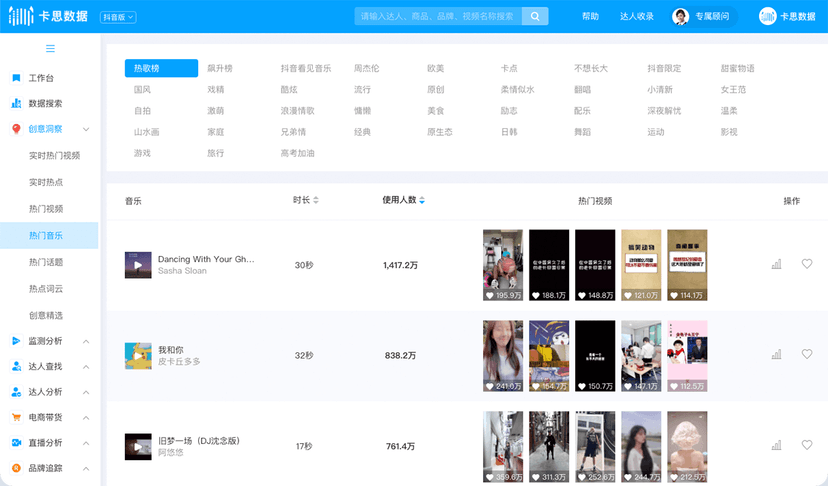The image size is (828, 486).
Task: Click artist name Sasha Sloan
Action: 182,271
